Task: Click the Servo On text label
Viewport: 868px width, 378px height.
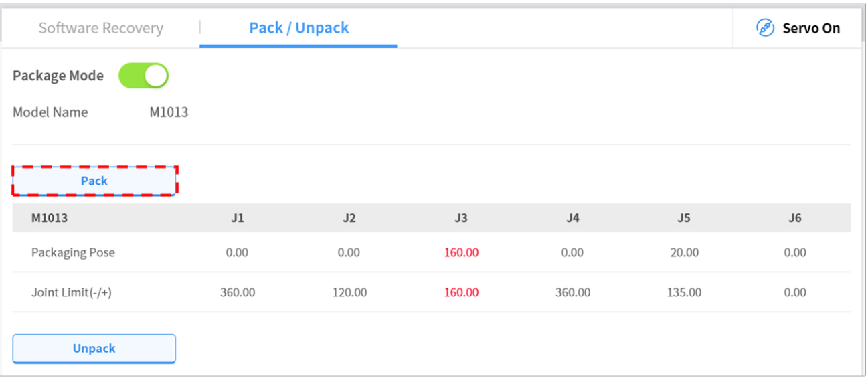Action: tap(811, 29)
